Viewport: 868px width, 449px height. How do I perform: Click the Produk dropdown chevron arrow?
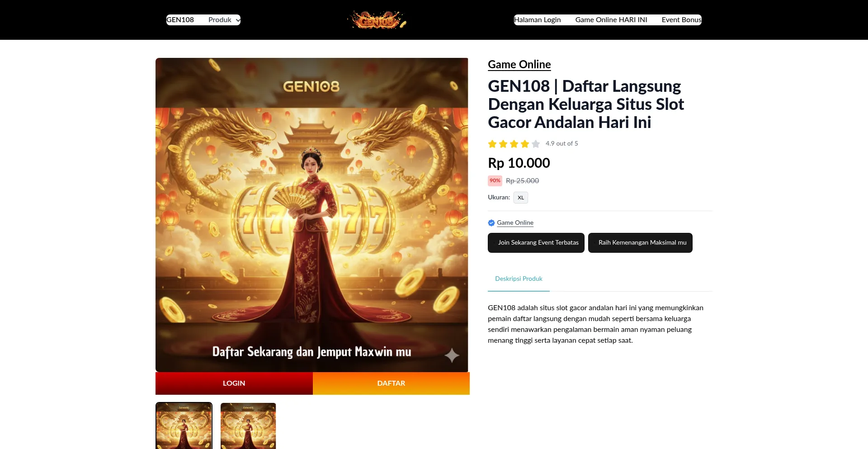(x=238, y=20)
